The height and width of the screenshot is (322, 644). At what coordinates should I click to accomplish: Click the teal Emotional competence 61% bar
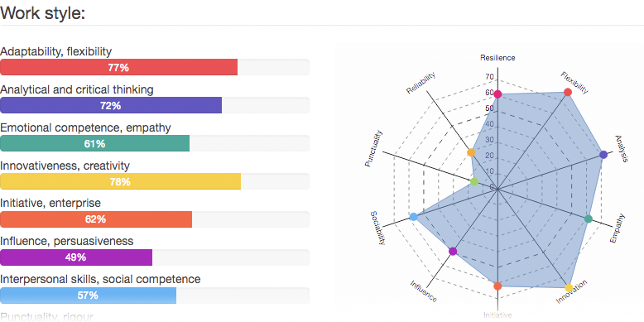tap(95, 143)
